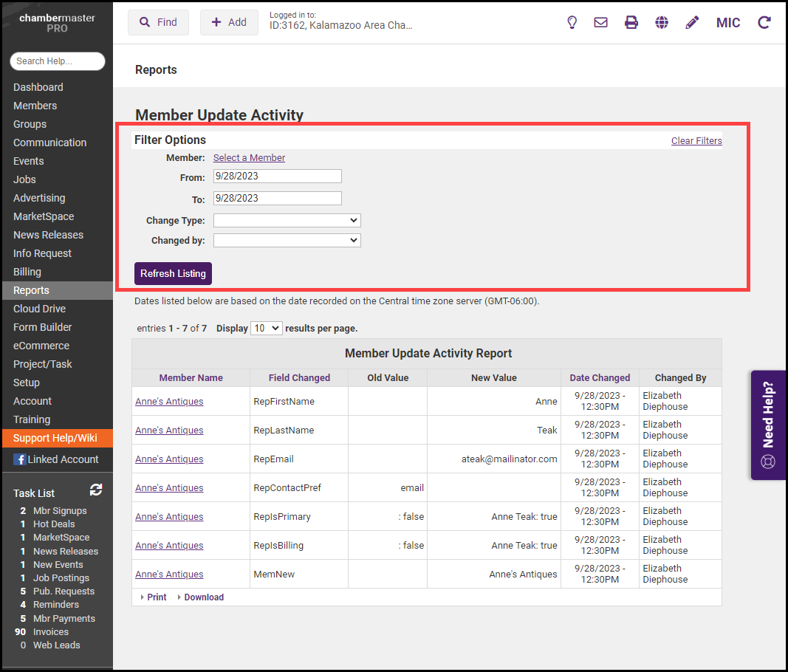
Task: Download the Member Update Activity report
Action: pyautogui.click(x=203, y=597)
